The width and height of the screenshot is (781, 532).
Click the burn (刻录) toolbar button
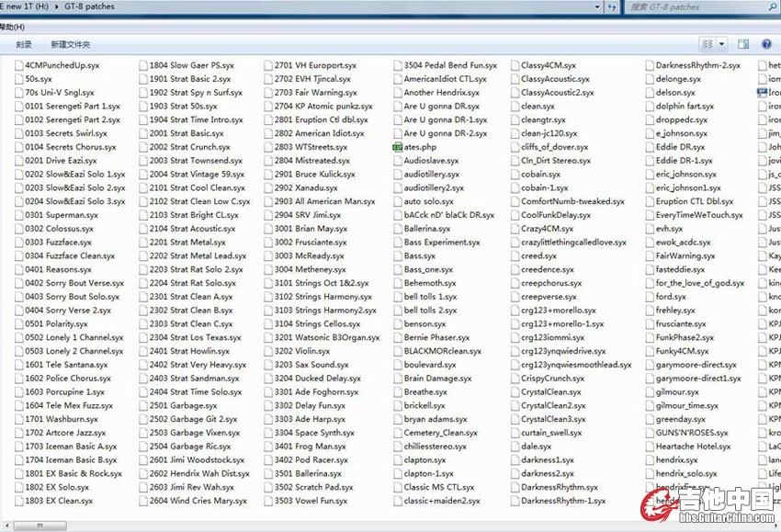coord(24,44)
